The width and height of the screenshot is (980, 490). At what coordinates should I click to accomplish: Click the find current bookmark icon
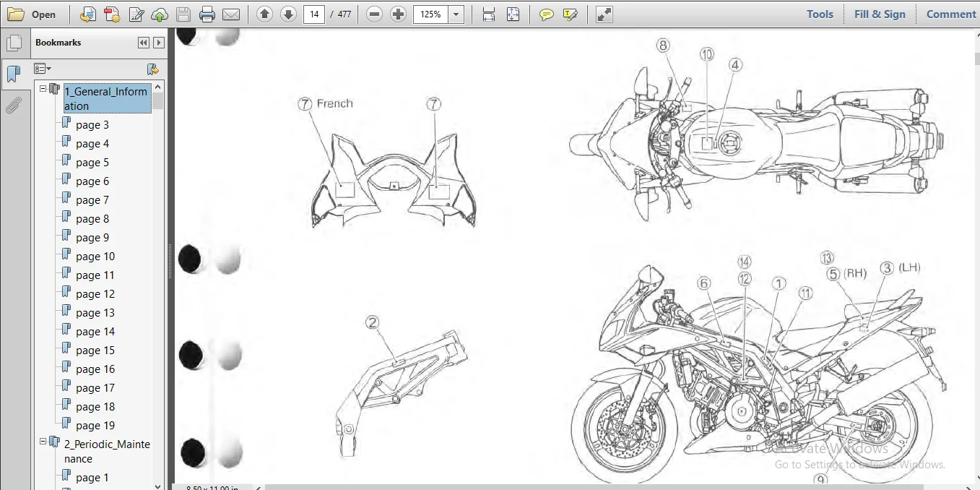point(152,69)
